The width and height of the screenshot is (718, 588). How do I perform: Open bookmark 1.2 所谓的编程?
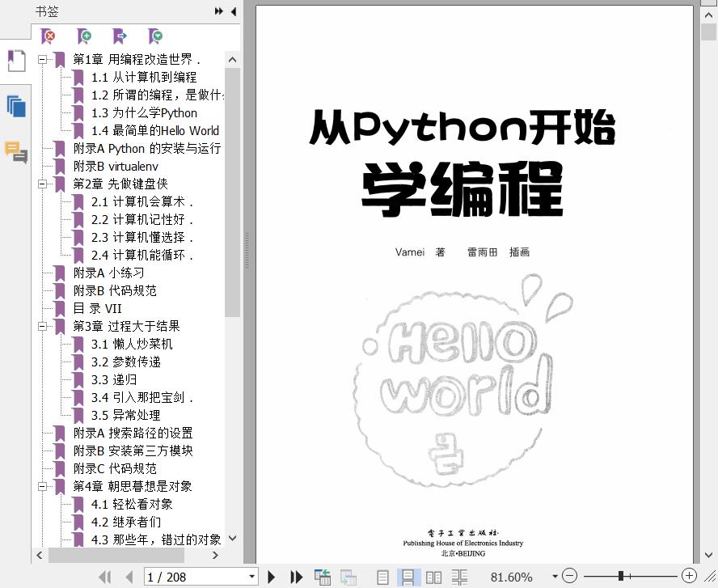(158, 95)
